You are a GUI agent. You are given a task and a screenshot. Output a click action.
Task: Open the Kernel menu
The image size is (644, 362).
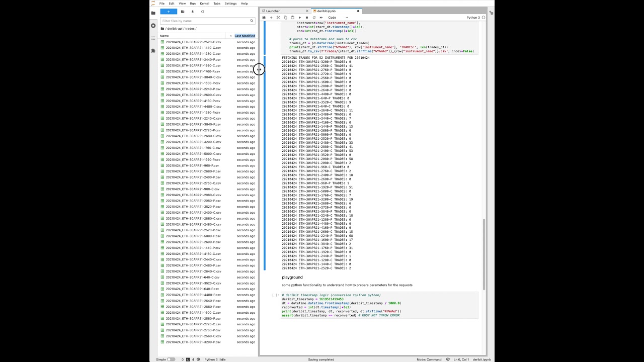point(204,4)
